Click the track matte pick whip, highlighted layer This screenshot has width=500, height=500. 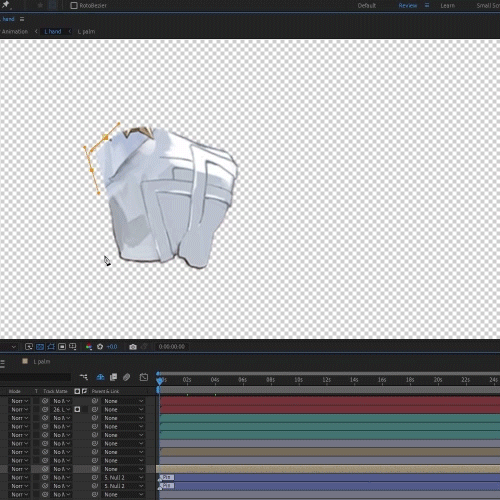[45, 469]
